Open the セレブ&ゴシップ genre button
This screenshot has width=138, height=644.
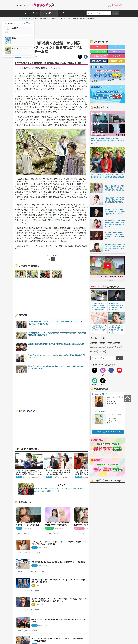tap(99, 56)
